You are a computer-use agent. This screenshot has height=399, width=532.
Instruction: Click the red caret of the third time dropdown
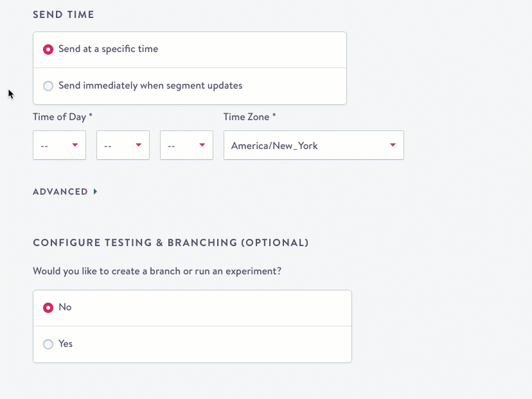coord(202,145)
